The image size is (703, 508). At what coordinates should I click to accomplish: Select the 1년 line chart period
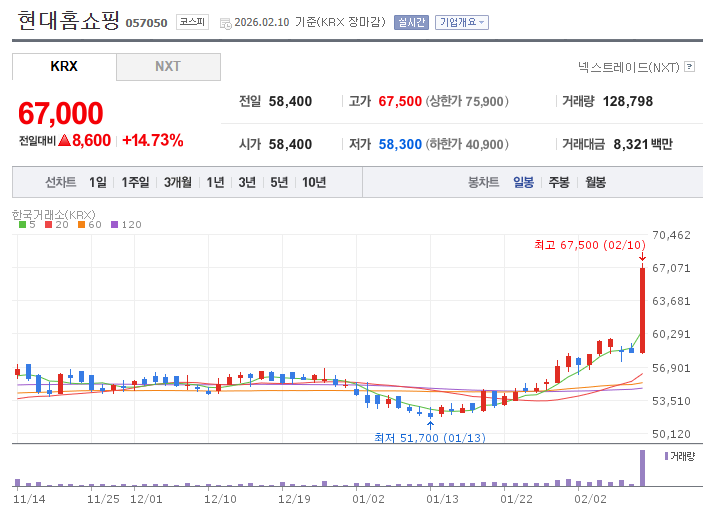(215, 182)
